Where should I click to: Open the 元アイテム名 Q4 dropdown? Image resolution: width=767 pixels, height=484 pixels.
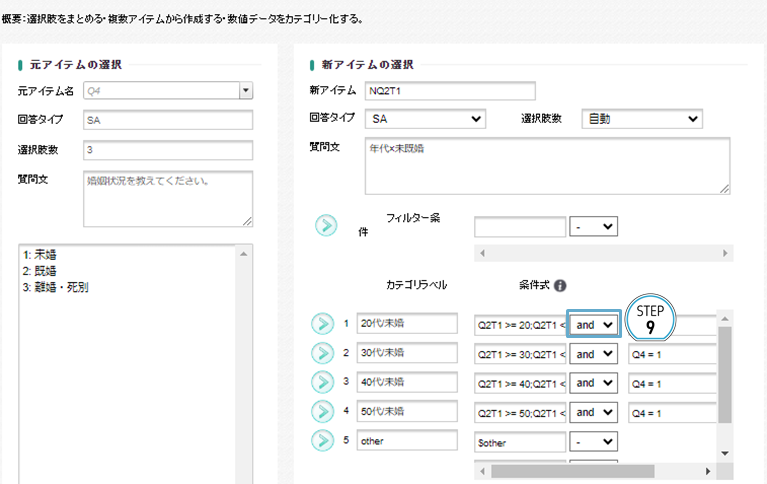pos(246,91)
